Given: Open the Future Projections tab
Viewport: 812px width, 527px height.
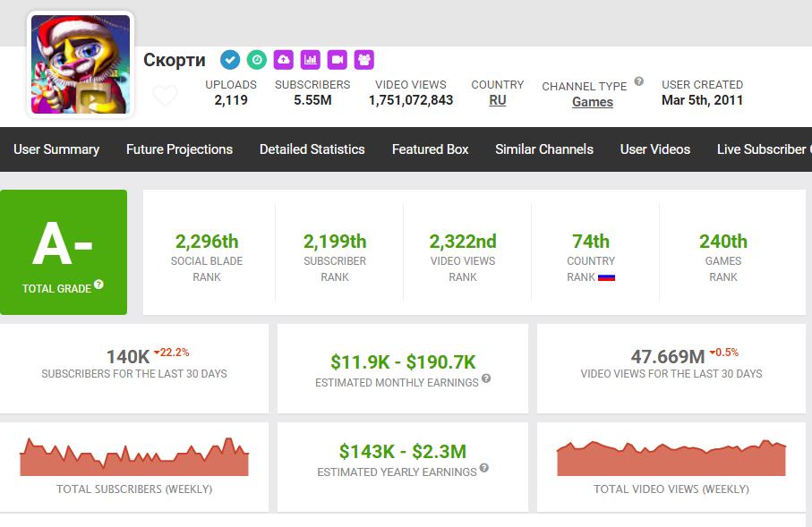Looking at the screenshot, I should [x=179, y=149].
